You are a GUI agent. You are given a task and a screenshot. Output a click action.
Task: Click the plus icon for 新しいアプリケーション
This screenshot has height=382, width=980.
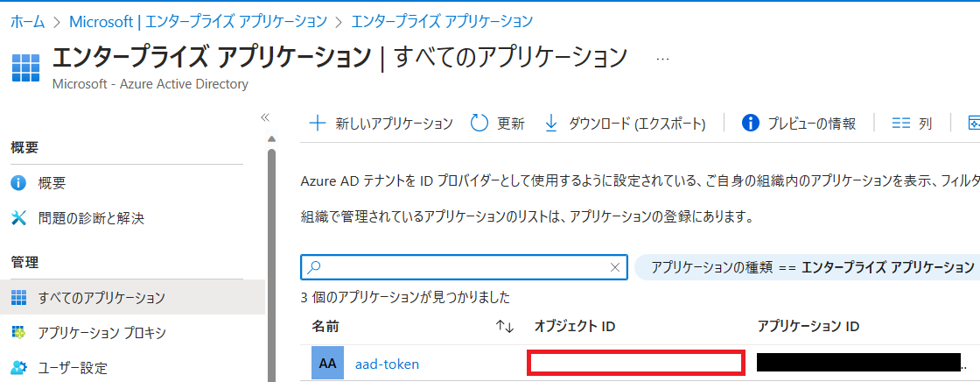coord(318,124)
